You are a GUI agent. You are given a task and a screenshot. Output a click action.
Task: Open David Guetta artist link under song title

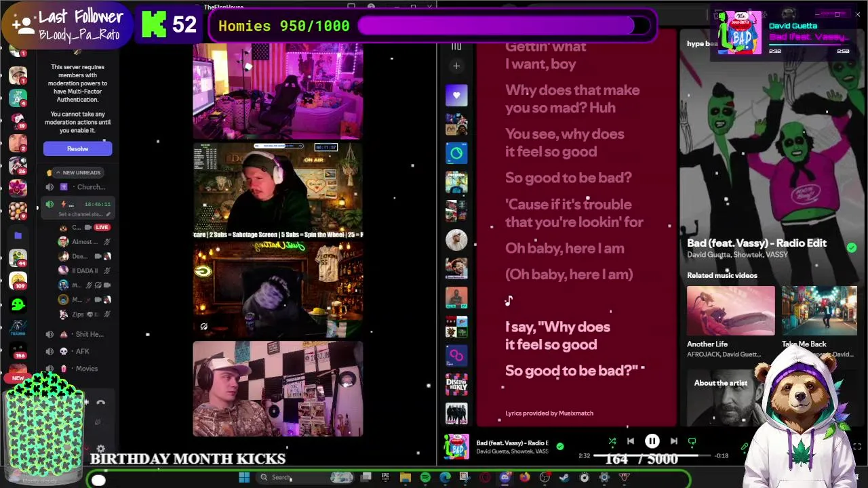709,255
